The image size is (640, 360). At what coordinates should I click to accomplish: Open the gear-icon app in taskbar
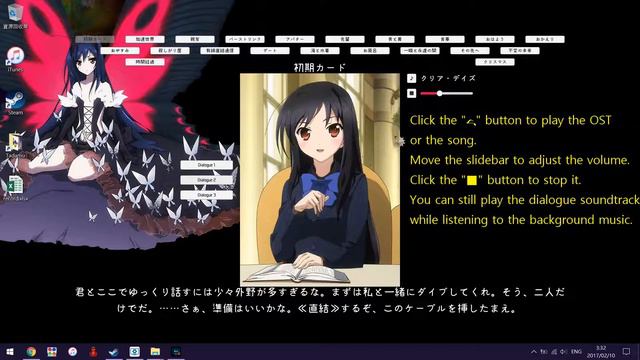pyautogui.click(x=135, y=351)
